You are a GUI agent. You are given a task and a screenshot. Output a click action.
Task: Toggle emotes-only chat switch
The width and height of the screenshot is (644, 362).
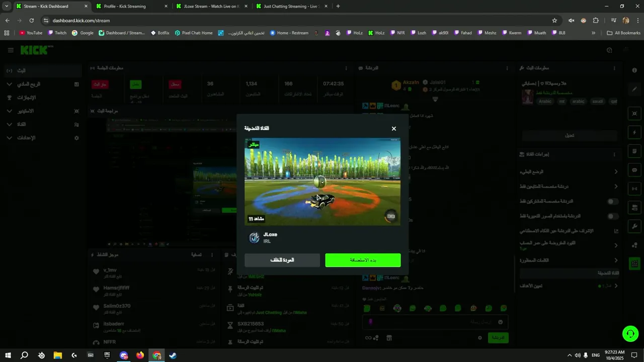(x=612, y=216)
